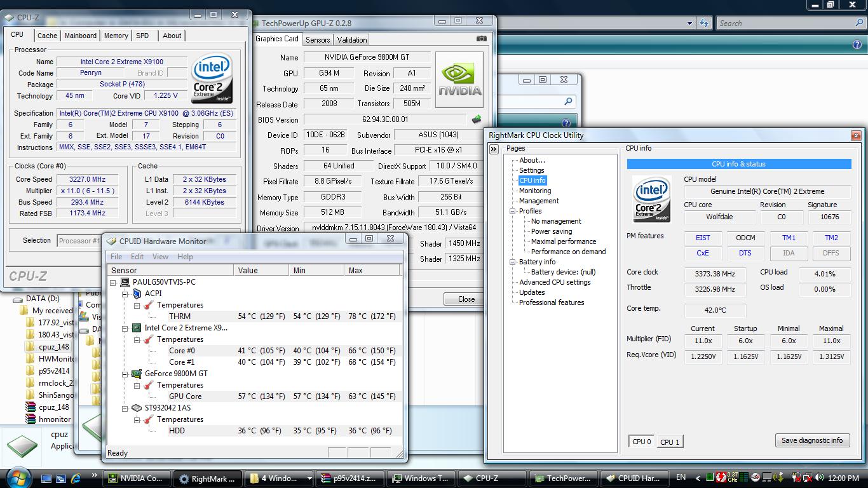Collapse the PAULG50VTVIS-PC root node
868x488 pixels.
click(113, 282)
